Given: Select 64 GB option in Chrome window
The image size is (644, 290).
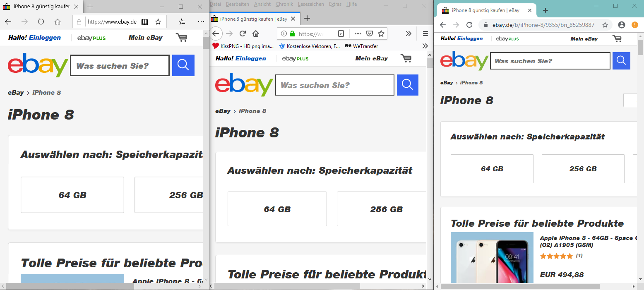Looking at the screenshot, I should pyautogui.click(x=492, y=169).
